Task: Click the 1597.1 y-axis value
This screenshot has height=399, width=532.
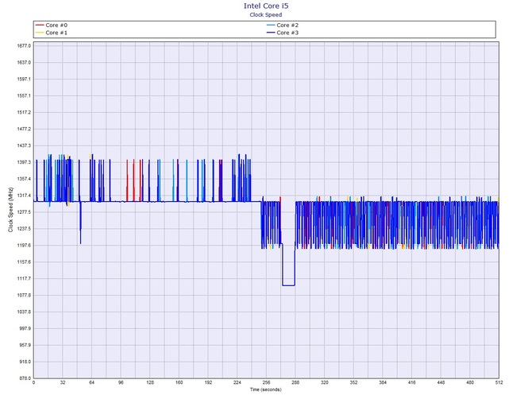Action: click(x=24, y=79)
